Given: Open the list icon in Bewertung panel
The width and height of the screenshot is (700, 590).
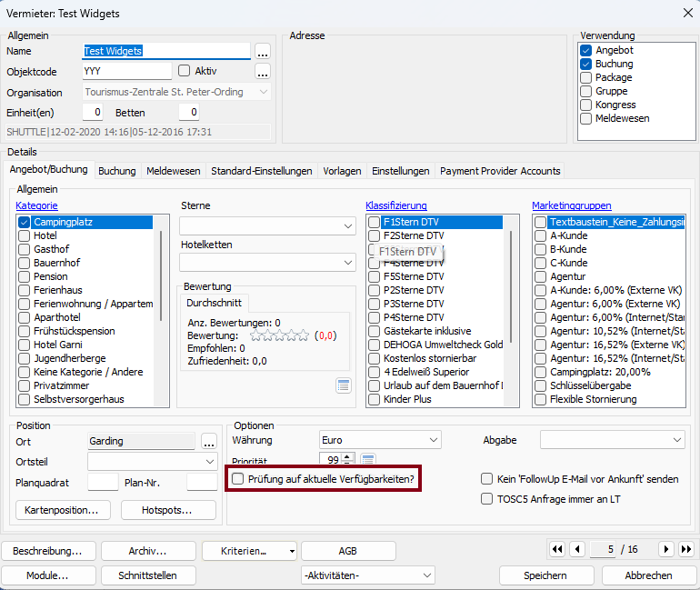Looking at the screenshot, I should click(x=343, y=385).
